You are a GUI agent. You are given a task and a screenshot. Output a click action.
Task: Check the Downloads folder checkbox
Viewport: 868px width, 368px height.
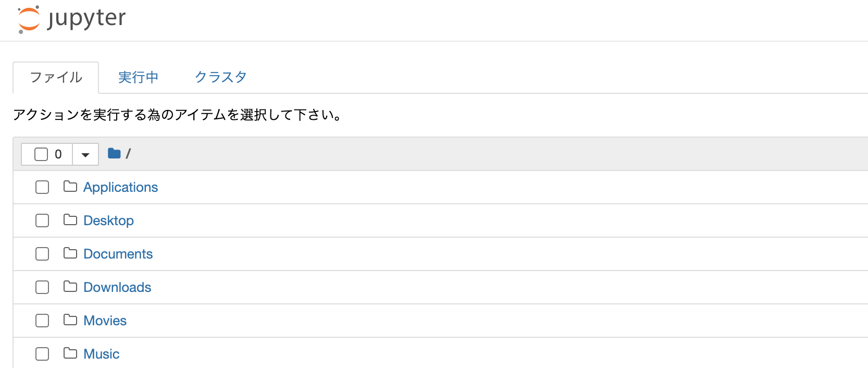[x=42, y=287]
